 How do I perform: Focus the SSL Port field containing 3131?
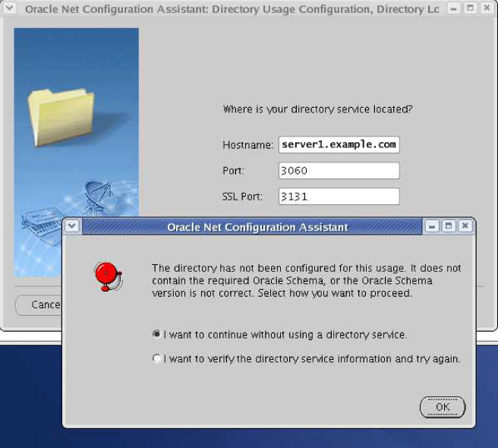tap(339, 197)
